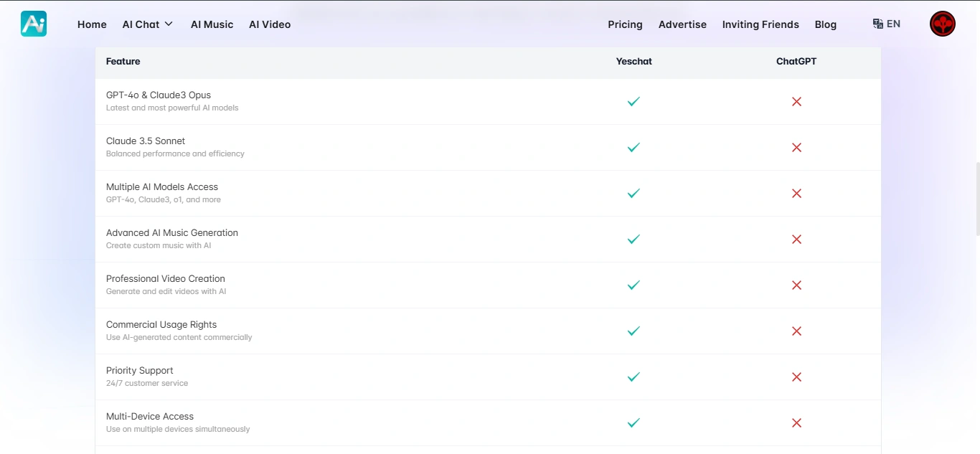Image resolution: width=980 pixels, height=454 pixels.
Task: Select the 'GPT-4o & Claude3 Opus' feature title
Action: (x=159, y=95)
